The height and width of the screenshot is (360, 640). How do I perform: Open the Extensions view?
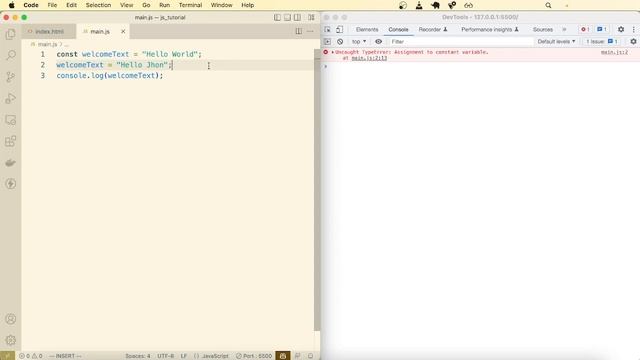coord(11,141)
